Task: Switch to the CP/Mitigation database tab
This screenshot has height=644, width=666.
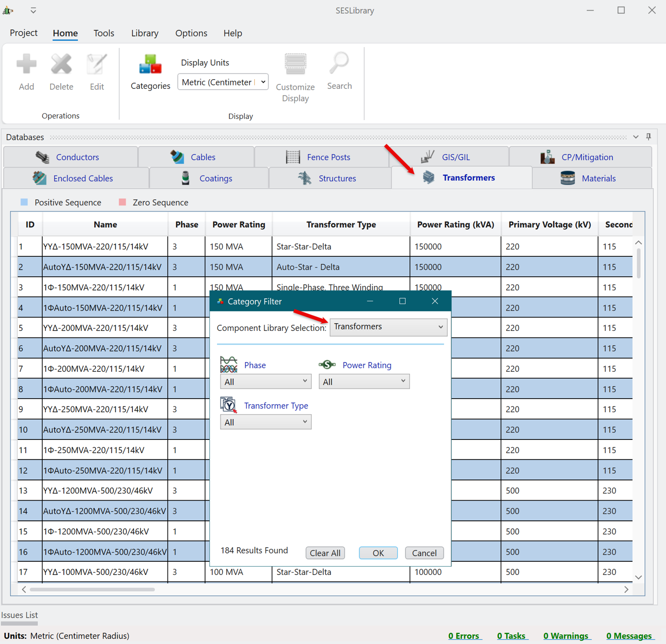Action: pyautogui.click(x=581, y=157)
